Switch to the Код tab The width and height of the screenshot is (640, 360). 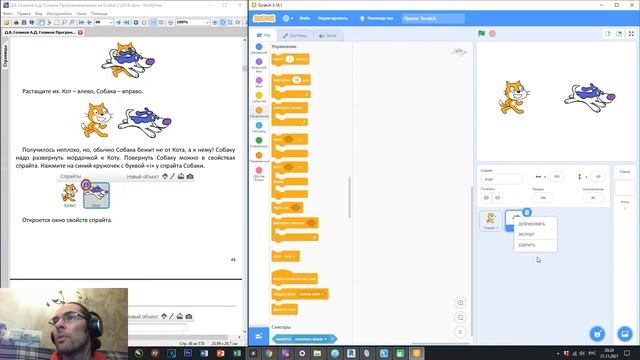click(263, 36)
